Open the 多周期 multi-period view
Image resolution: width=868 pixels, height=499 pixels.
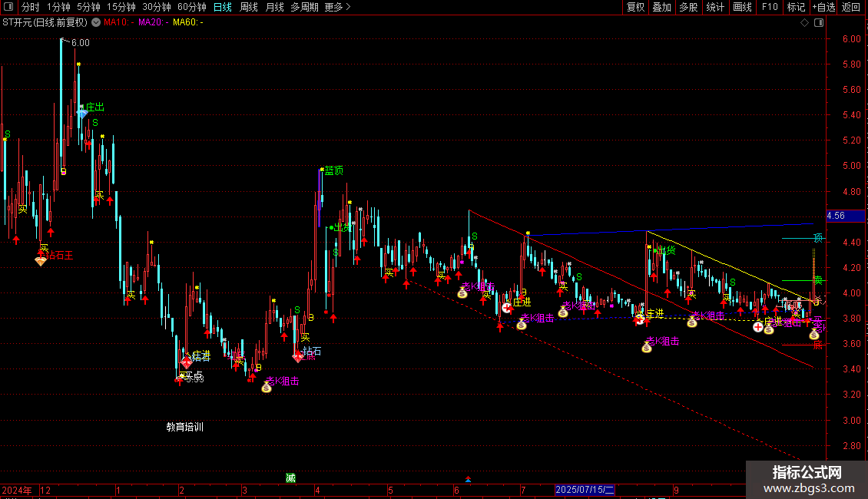click(x=304, y=7)
